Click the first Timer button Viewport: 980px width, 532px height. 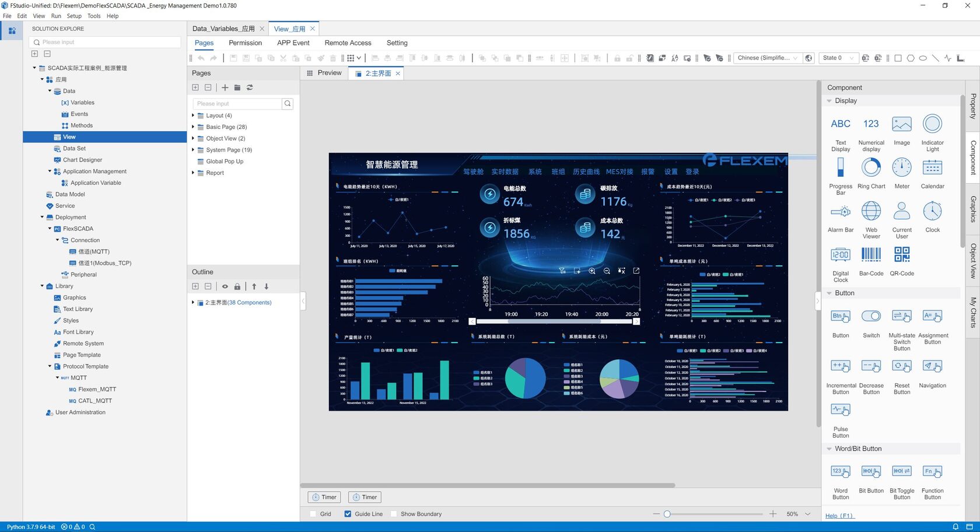tap(324, 497)
